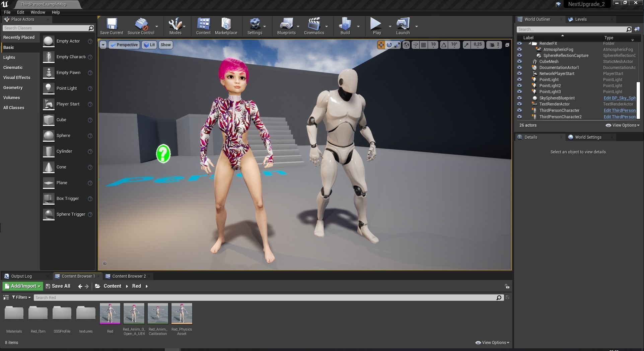Viewport: 644px width, 351px height.
Task: Expand the Add/Import dropdown
Action: pyautogui.click(x=23, y=286)
